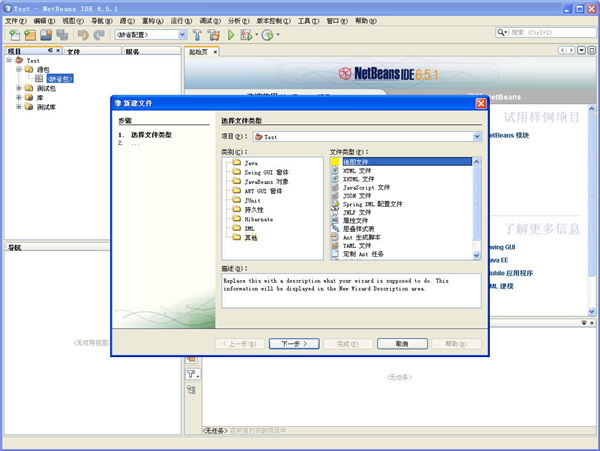Open the editor document list dropdown arrow

point(581,50)
